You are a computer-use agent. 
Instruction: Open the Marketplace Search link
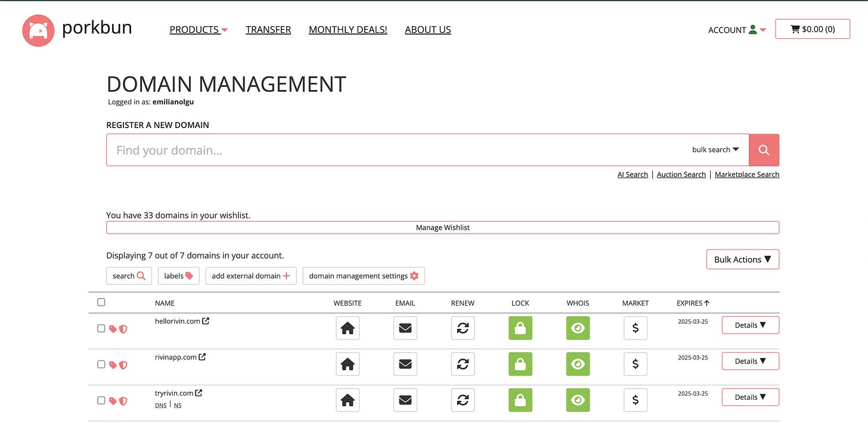click(x=747, y=175)
